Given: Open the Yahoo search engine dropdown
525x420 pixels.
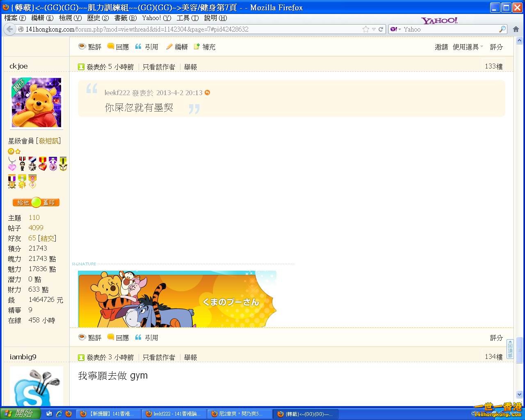Looking at the screenshot, I should click(x=395, y=29).
